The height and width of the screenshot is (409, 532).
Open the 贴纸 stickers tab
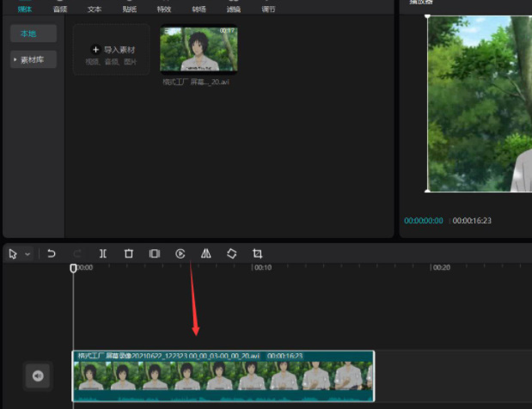pos(129,9)
